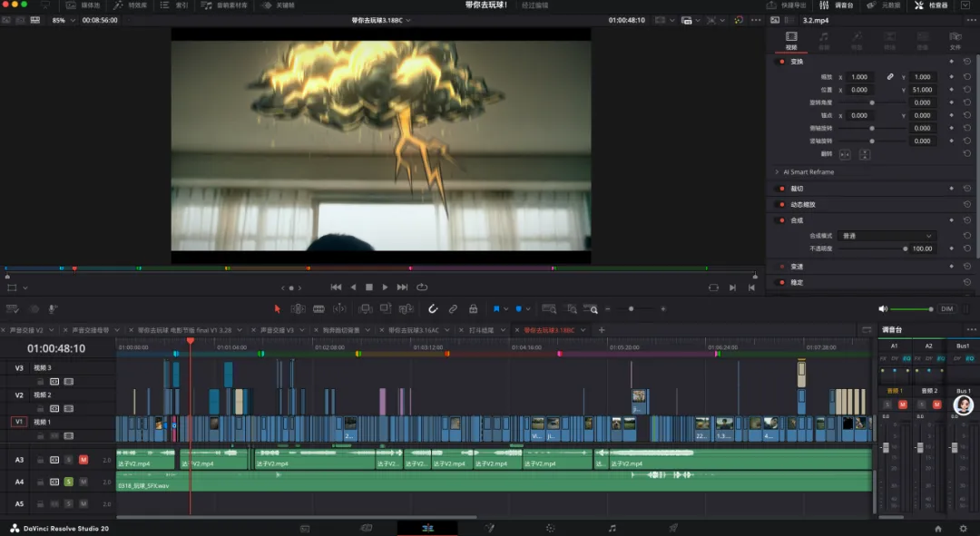This screenshot has width=980, height=536.
Task: Add a new timeline tab with plus
Action: coord(602,330)
